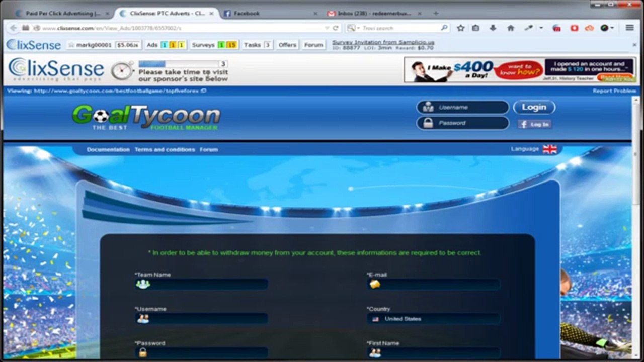The image size is (644, 362).
Task: Click the ClixSense logo in the toolbar
Action: [34, 45]
